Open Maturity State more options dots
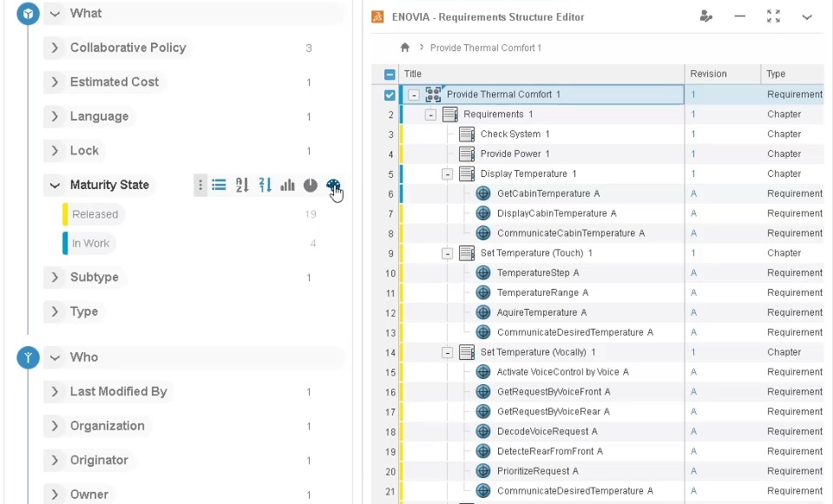833x504 pixels. (x=200, y=185)
